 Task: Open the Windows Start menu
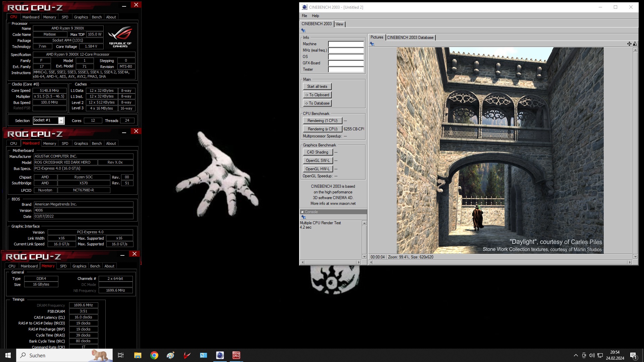click(x=8, y=355)
